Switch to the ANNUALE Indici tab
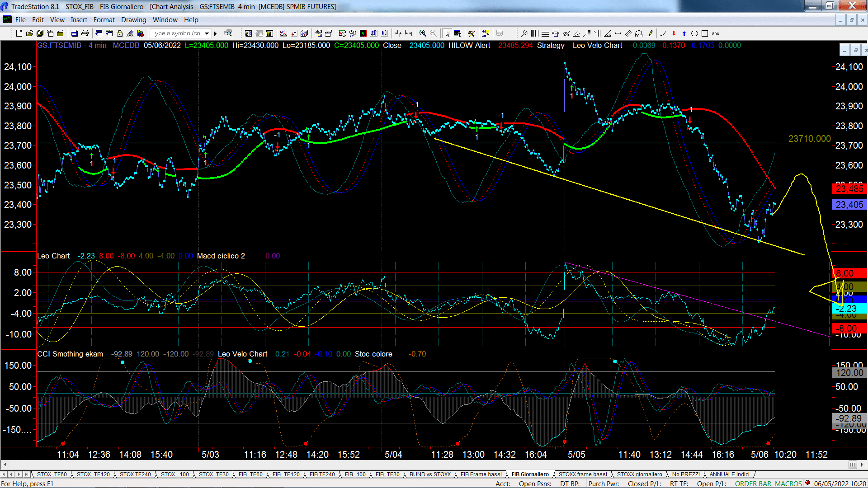Viewport: 868px width, 488px height. point(729,474)
